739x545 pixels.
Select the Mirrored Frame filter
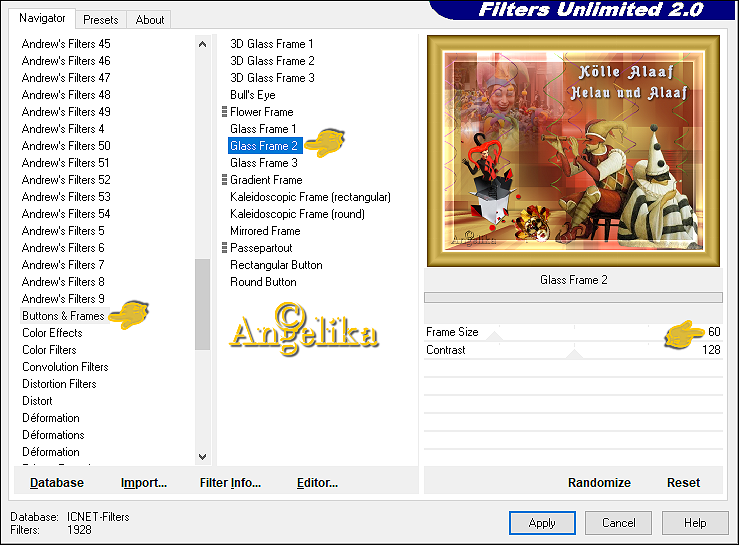tap(265, 231)
